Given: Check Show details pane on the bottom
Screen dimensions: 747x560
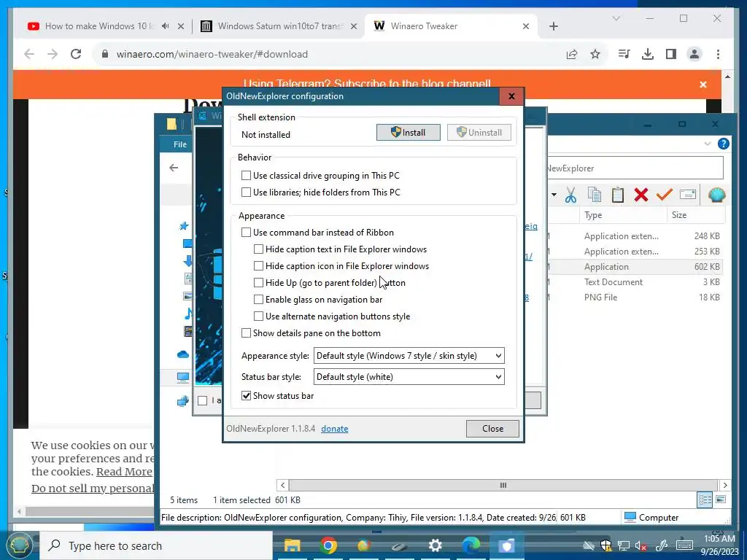Looking at the screenshot, I should [246, 332].
